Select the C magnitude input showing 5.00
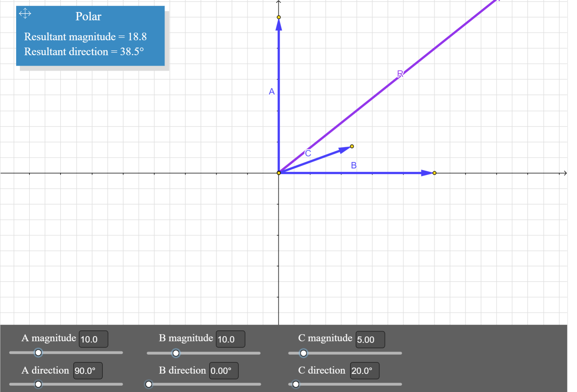The width and height of the screenshot is (577, 392). click(370, 339)
